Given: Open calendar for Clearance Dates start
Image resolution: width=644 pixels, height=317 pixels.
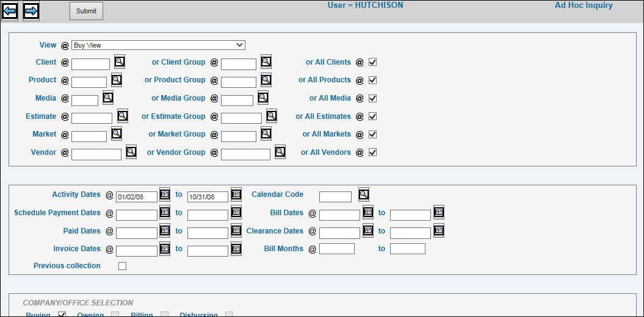Looking at the screenshot, I should click(368, 230).
